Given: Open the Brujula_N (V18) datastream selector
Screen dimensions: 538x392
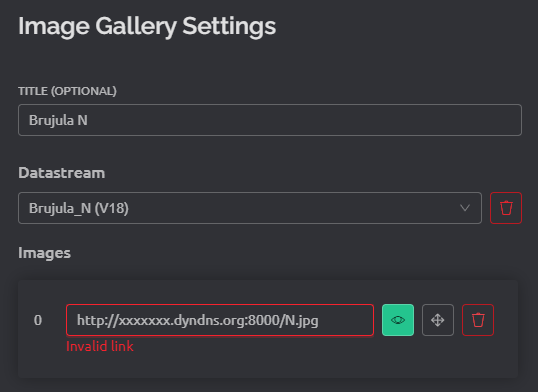Looking at the screenshot, I should coord(250,208).
